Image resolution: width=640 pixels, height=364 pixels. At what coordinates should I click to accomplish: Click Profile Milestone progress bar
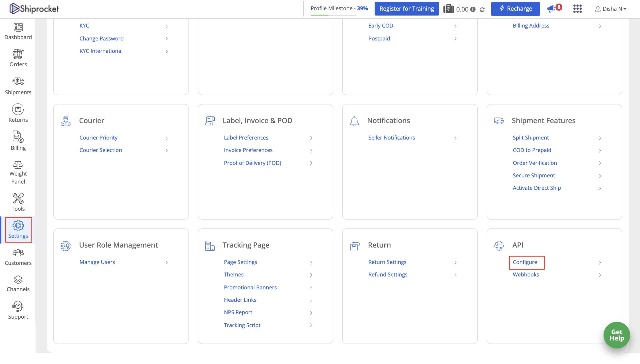333,15
